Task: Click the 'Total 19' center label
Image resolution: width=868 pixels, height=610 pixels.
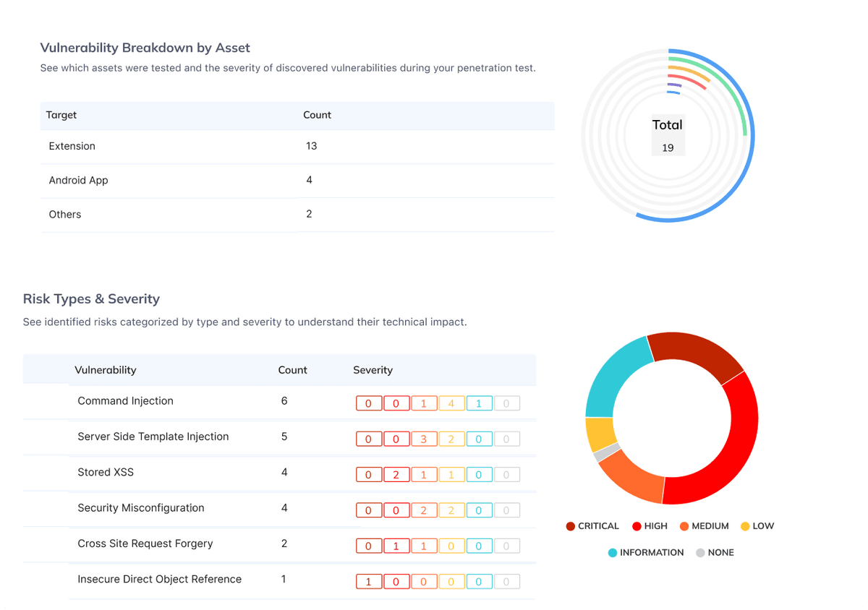Action: 667,136
